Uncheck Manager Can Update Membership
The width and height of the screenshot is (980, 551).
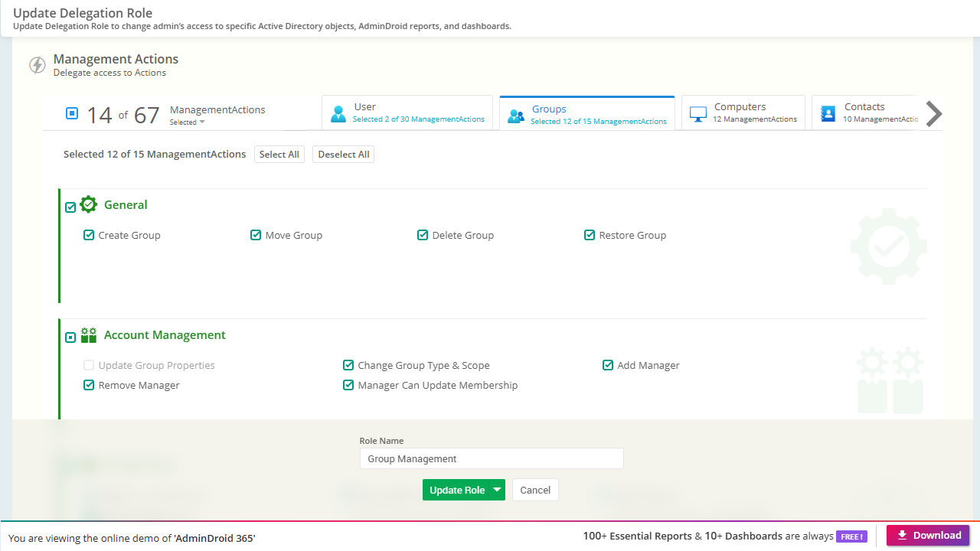348,385
